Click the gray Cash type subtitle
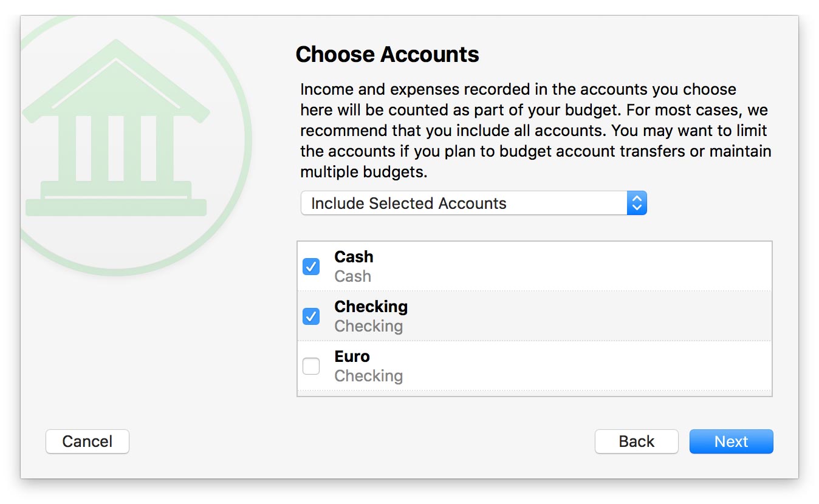This screenshot has height=504, width=819. click(x=352, y=276)
